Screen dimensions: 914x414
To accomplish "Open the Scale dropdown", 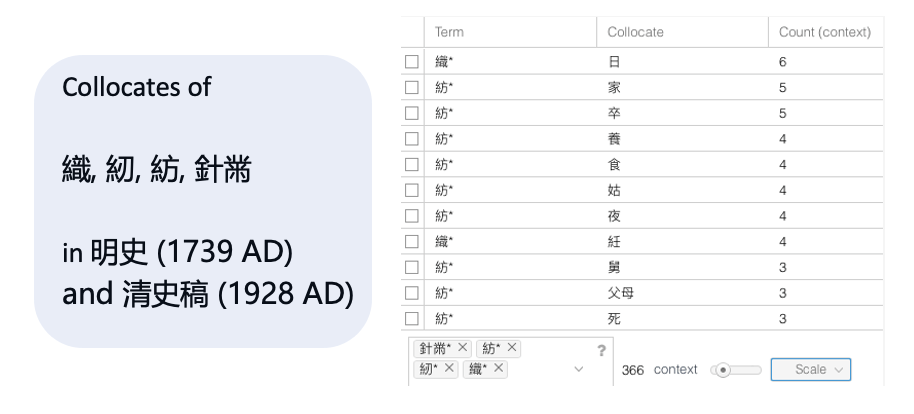I will point(810,370).
